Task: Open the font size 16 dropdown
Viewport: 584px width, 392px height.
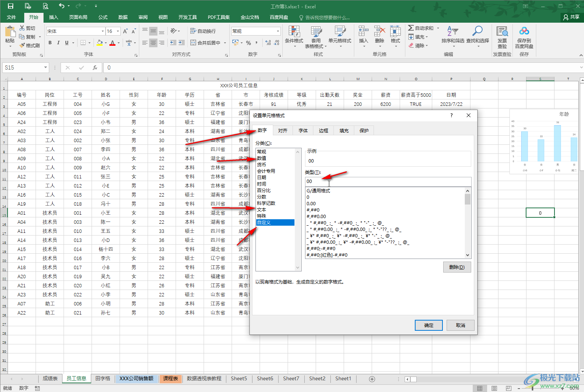Action: (x=118, y=31)
